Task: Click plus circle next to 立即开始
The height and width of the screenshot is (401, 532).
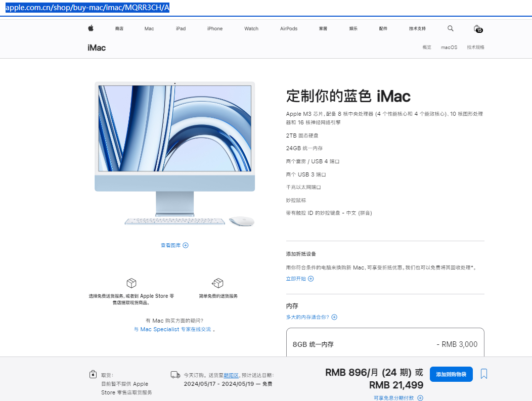Action: coord(311,279)
